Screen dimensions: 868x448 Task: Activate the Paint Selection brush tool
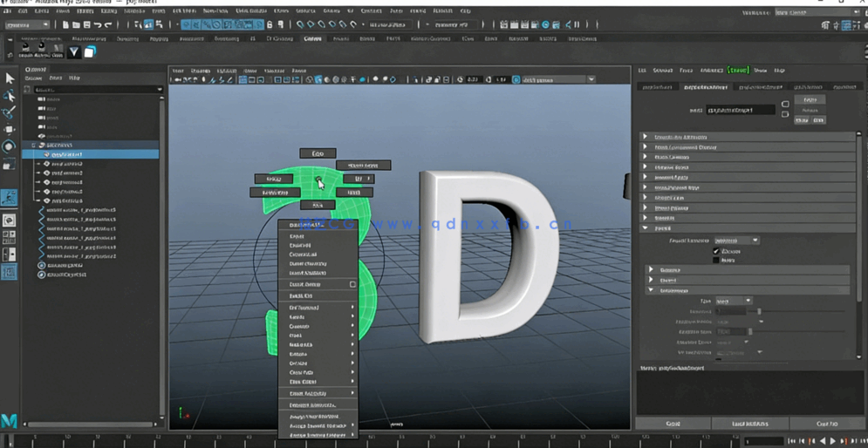10,112
